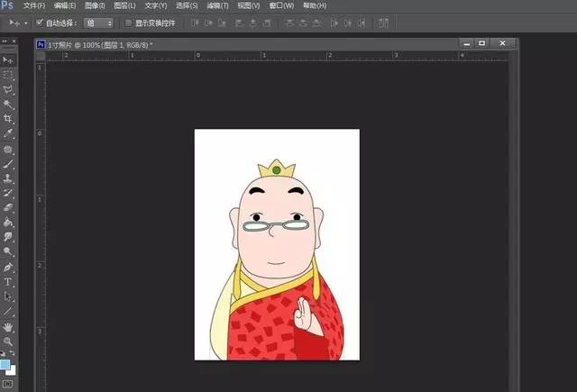The height and width of the screenshot is (392, 577).
Task: Select the Magic Wand tool
Action: point(8,104)
